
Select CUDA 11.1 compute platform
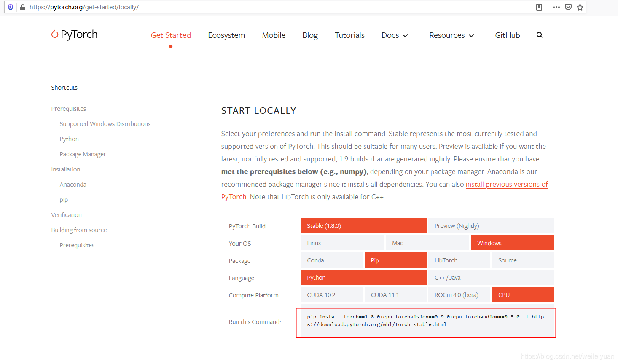395,295
